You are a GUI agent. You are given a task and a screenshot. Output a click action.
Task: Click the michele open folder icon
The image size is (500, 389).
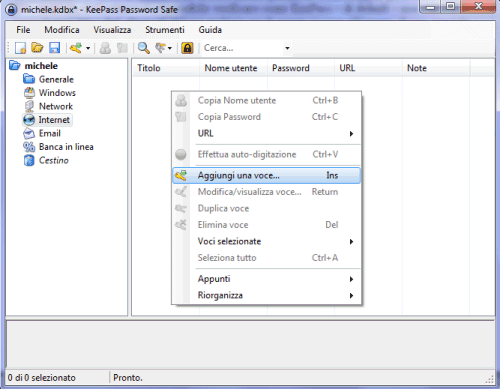pyautogui.click(x=15, y=66)
